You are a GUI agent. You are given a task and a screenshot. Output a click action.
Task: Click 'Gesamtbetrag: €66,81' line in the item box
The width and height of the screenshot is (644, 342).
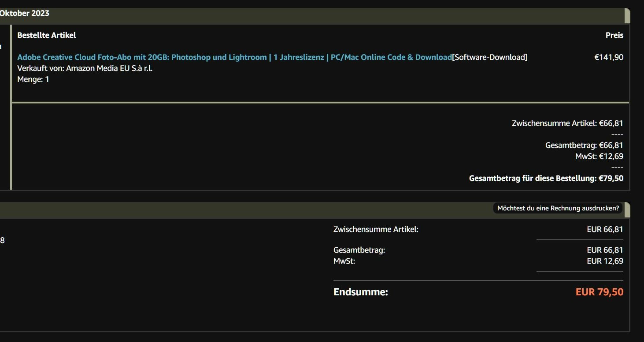click(x=584, y=145)
